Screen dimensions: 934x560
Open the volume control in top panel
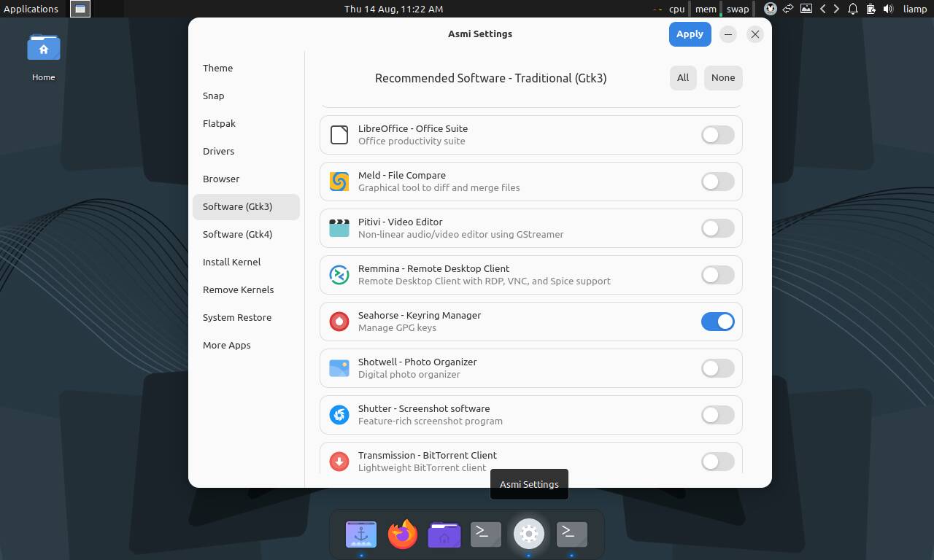tap(888, 9)
